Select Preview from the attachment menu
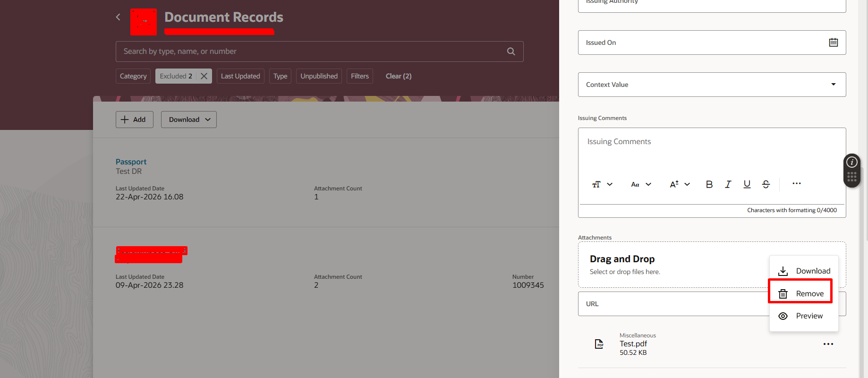 804,316
